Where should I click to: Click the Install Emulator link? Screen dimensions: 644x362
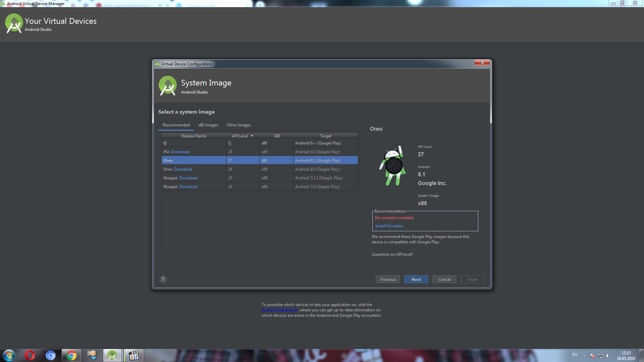pos(389,226)
